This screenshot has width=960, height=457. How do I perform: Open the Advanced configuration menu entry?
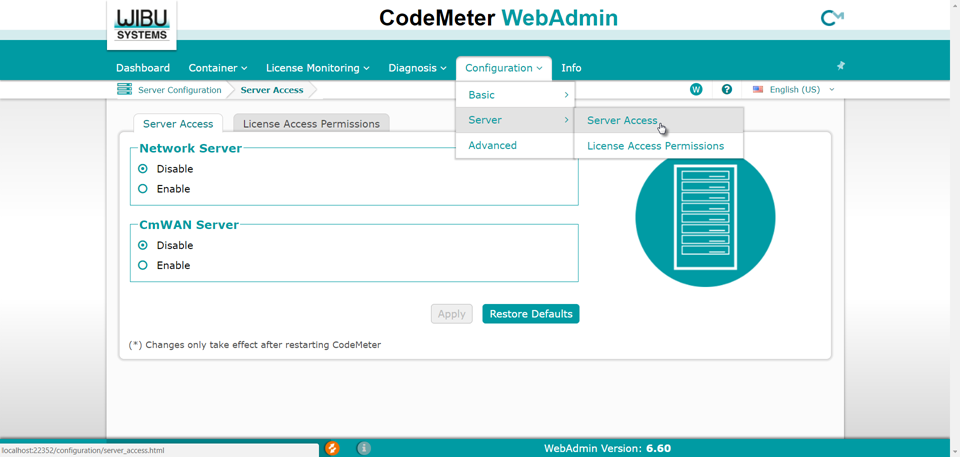tap(493, 146)
